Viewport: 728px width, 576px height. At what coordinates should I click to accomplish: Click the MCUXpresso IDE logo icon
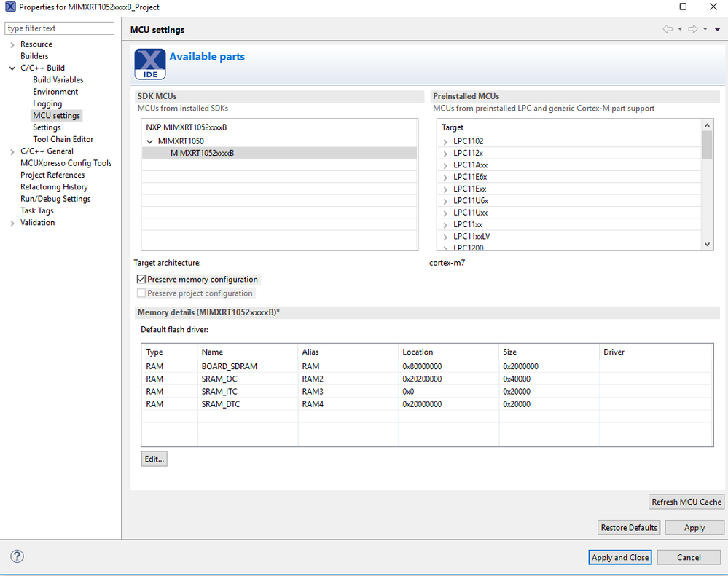pyautogui.click(x=150, y=64)
